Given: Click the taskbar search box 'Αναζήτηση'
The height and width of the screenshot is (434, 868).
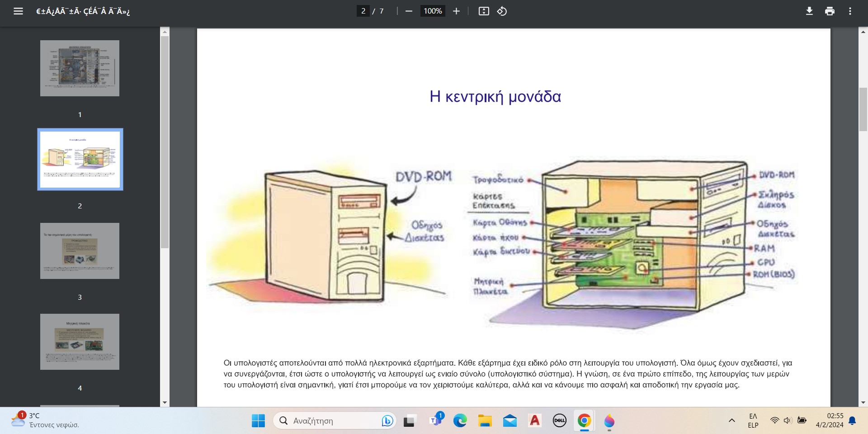Looking at the screenshot, I should [x=335, y=421].
